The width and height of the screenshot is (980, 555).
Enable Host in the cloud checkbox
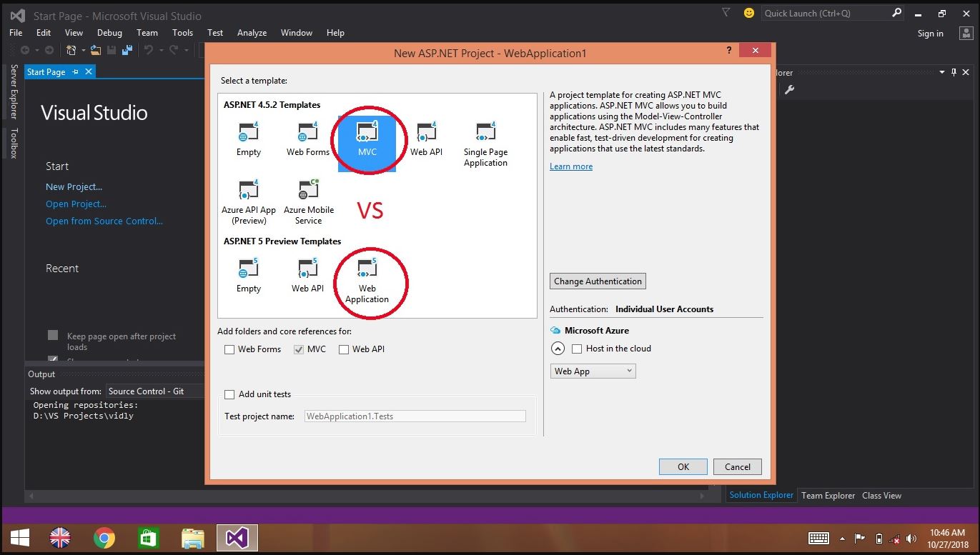click(577, 349)
